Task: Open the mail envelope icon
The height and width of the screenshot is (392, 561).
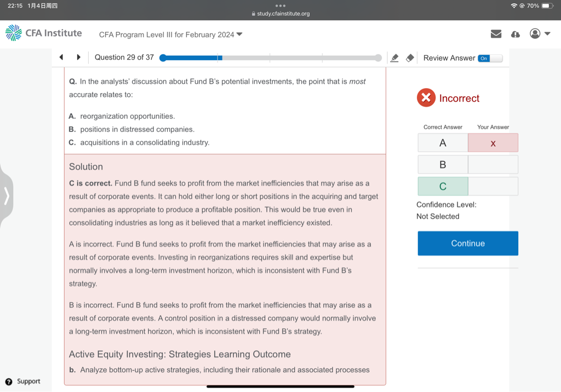Action: [x=496, y=34]
